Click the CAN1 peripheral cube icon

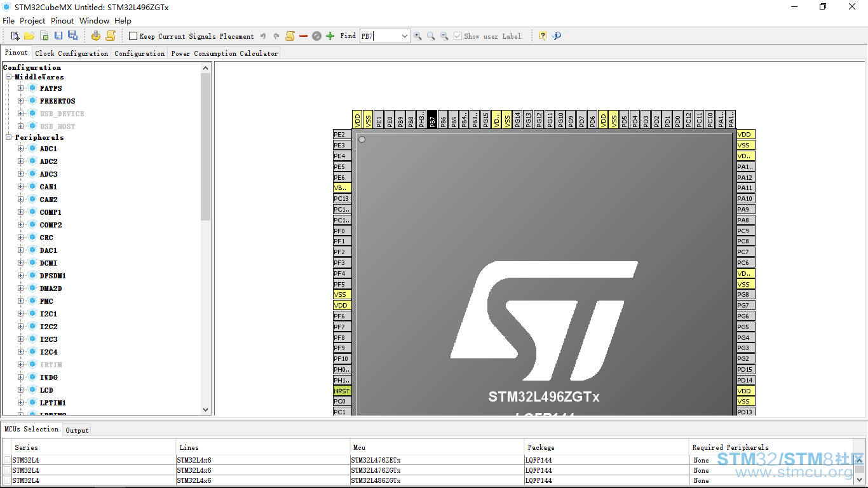pos(32,187)
